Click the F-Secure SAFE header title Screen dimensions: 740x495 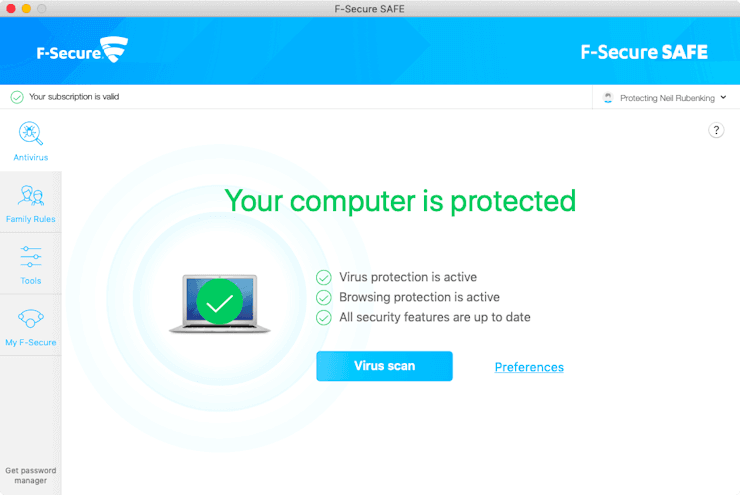(x=644, y=52)
